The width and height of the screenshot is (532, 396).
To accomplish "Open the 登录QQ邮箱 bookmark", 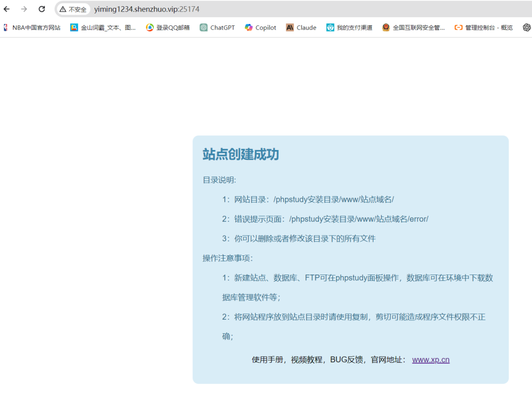I will [168, 28].
